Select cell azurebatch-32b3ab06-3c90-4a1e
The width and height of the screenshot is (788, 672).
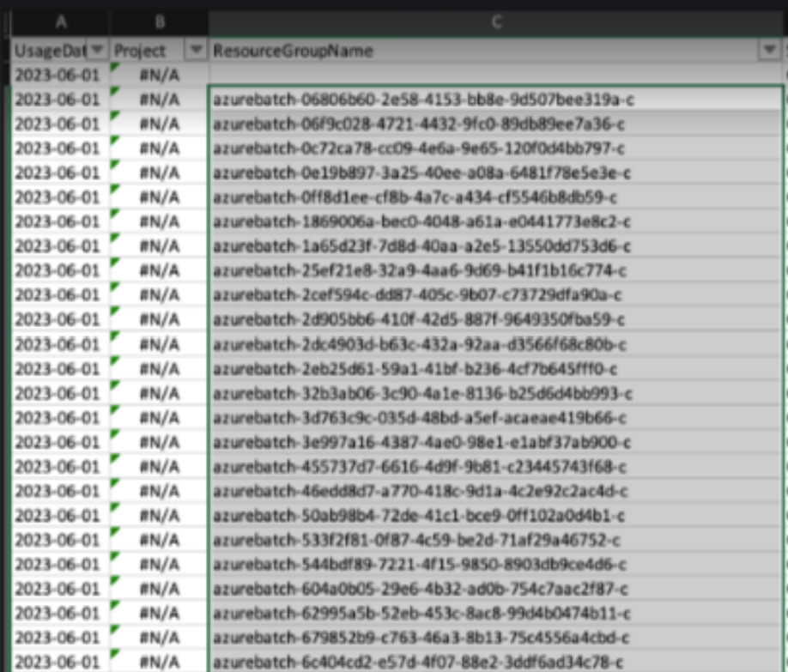pos(496,394)
